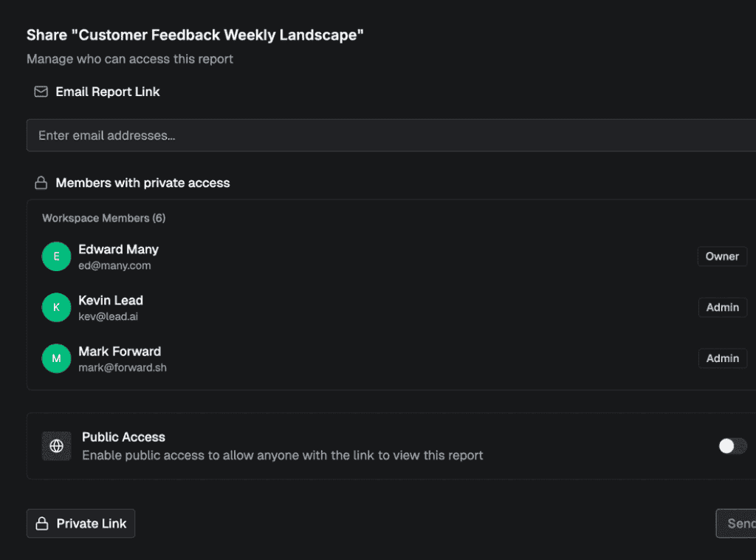Click the globe icon for Public Access
Viewport: 756px width, 560px height.
click(56, 446)
